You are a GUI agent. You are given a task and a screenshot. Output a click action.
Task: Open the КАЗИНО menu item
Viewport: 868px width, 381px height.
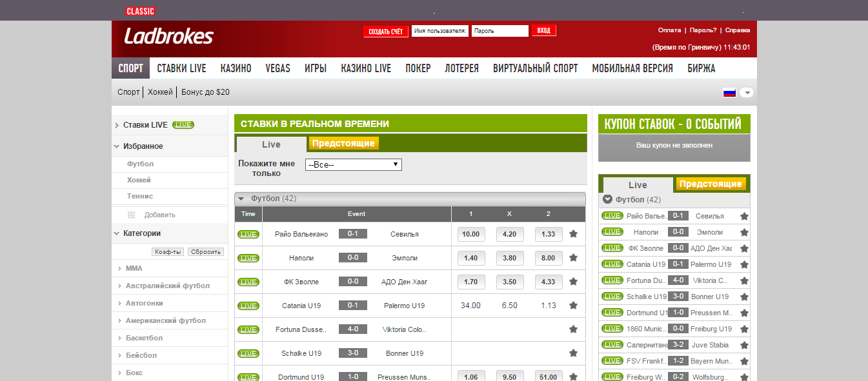pos(236,68)
